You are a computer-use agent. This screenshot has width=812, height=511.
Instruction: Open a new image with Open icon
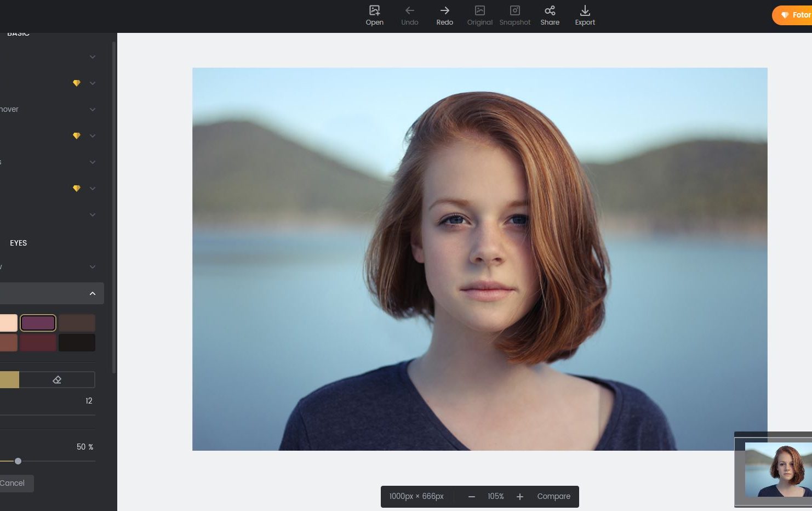[x=374, y=15]
